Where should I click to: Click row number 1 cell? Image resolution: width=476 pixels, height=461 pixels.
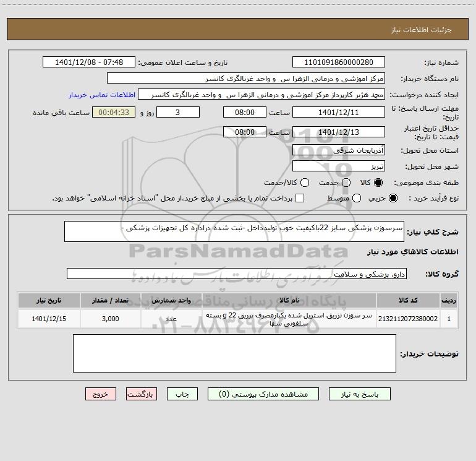pyautogui.click(x=449, y=319)
